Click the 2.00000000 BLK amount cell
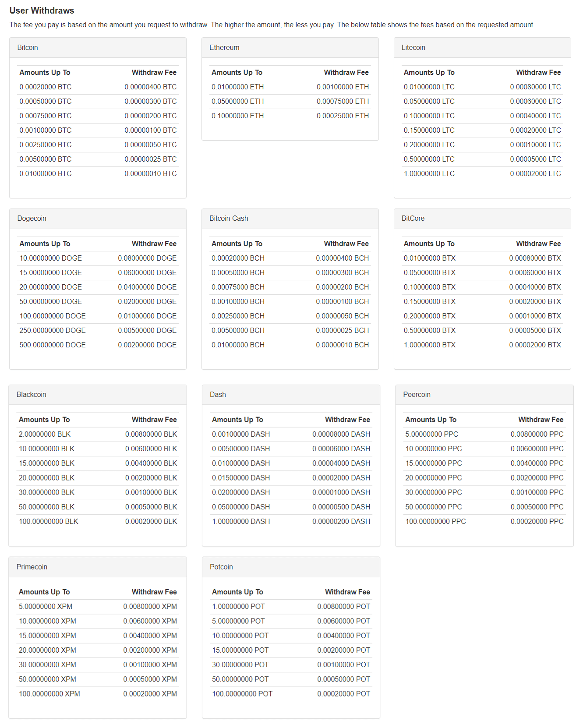This screenshot has height=728, width=583. [45, 435]
